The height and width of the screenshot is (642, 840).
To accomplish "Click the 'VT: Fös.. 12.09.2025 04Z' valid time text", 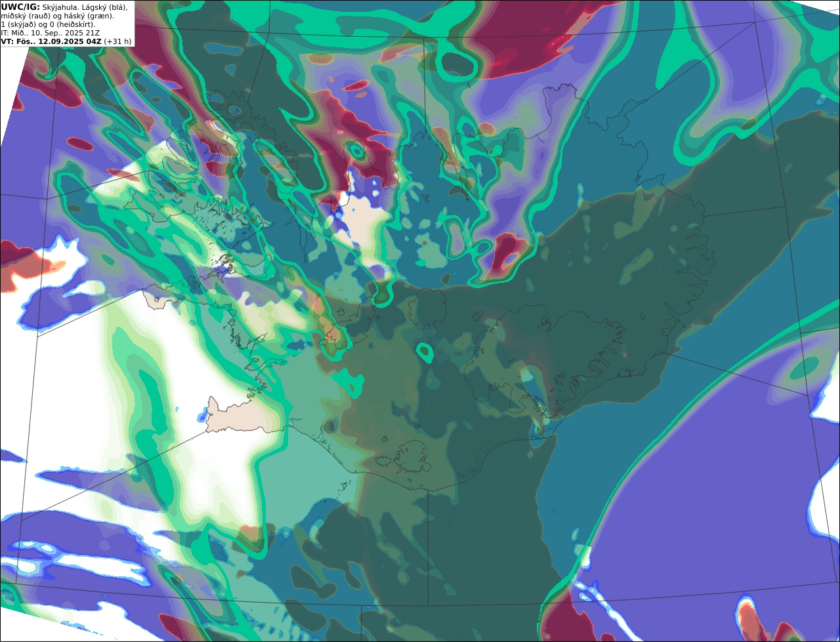I will (51, 41).
